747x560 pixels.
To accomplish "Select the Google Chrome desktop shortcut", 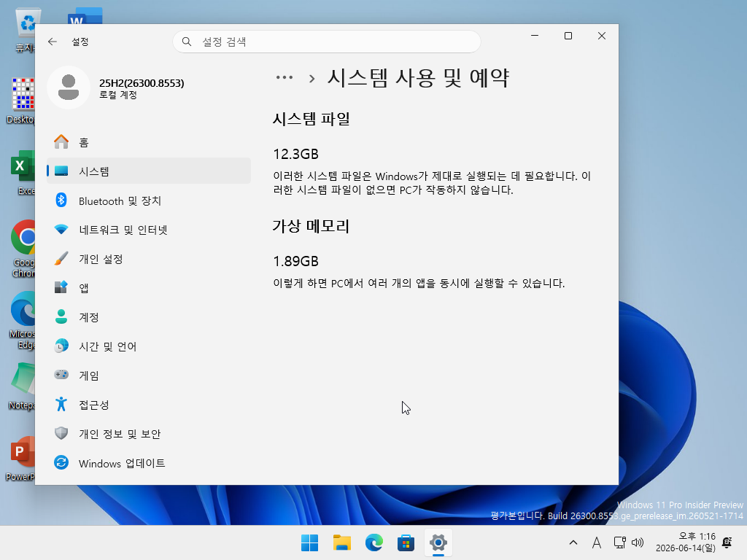I will 22,249.
